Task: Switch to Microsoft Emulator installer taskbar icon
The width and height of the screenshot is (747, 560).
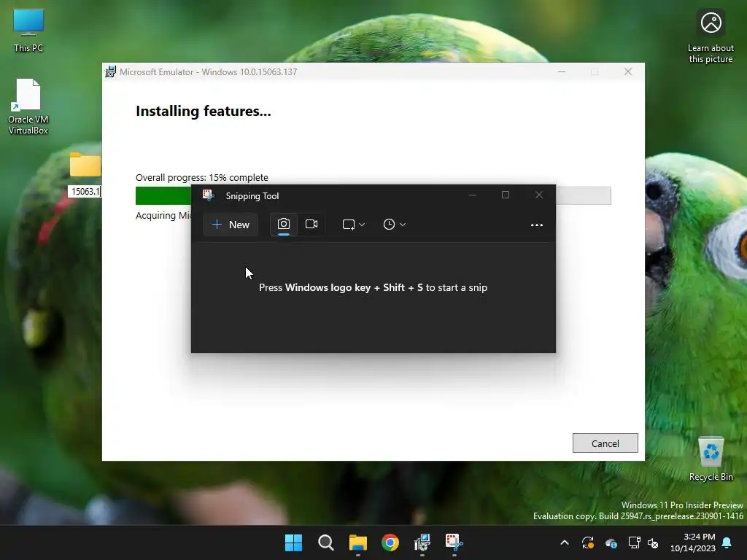Action: 422,542
